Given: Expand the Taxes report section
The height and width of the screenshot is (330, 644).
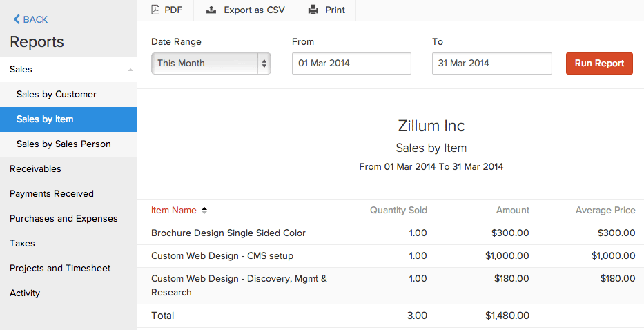Looking at the screenshot, I should 22,244.
